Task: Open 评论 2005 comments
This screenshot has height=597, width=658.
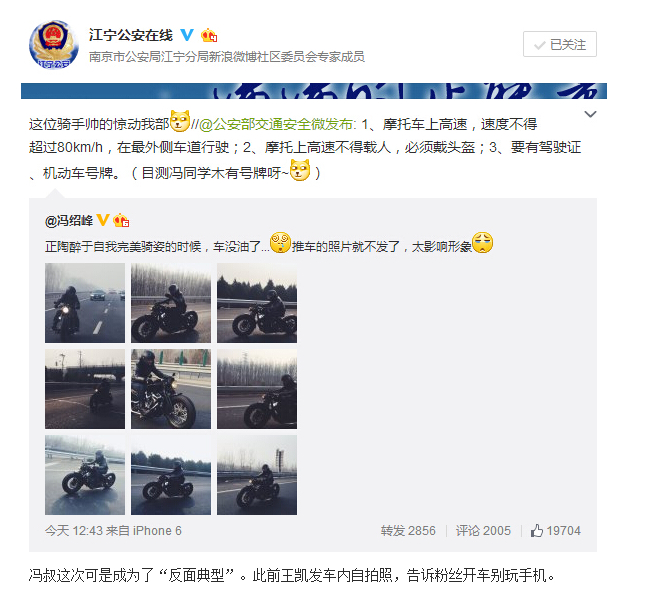Action: (x=483, y=531)
